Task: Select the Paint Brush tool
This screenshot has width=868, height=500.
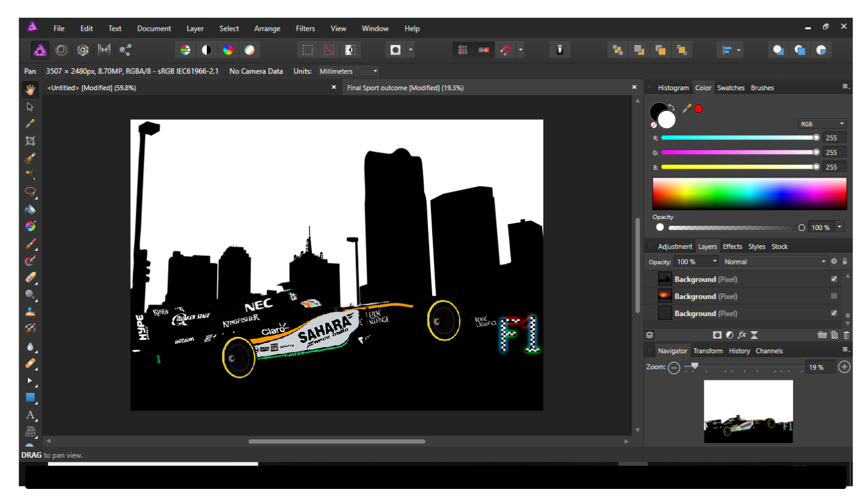Action: pos(30,244)
